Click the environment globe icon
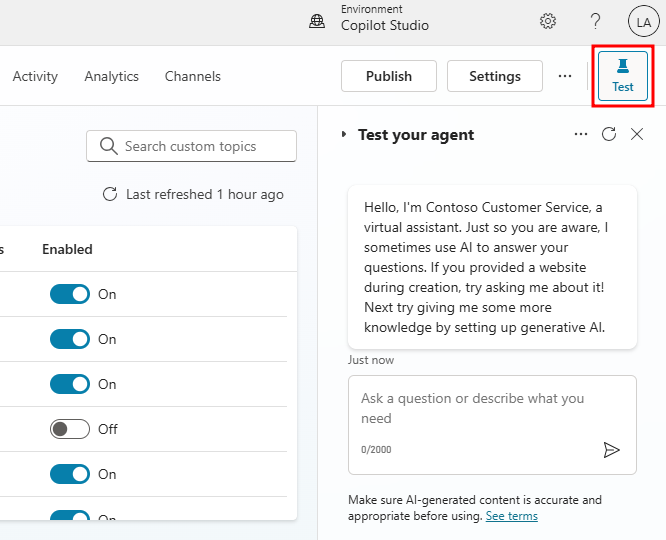 tap(317, 21)
